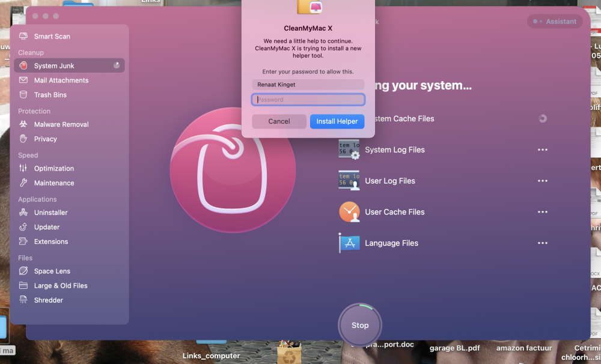This screenshot has width=601, height=364.
Task: Click the Shredder icon in sidebar
Action: click(23, 300)
